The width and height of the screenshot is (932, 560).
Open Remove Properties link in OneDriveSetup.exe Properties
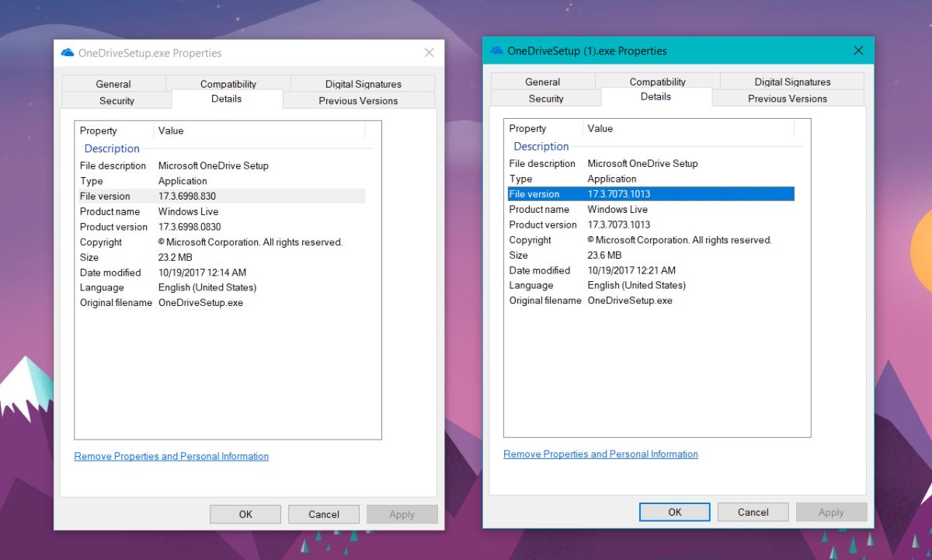172,456
